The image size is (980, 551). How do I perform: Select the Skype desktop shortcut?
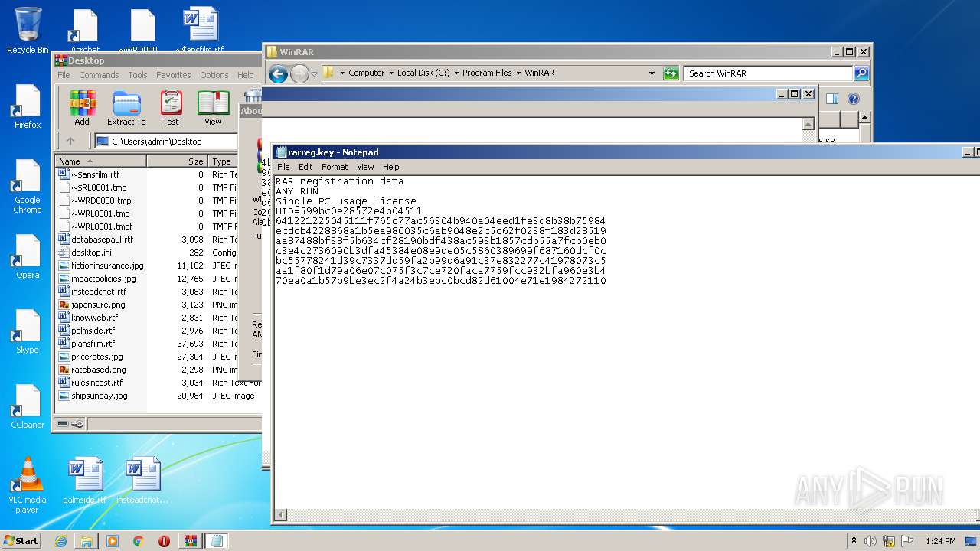[28, 331]
